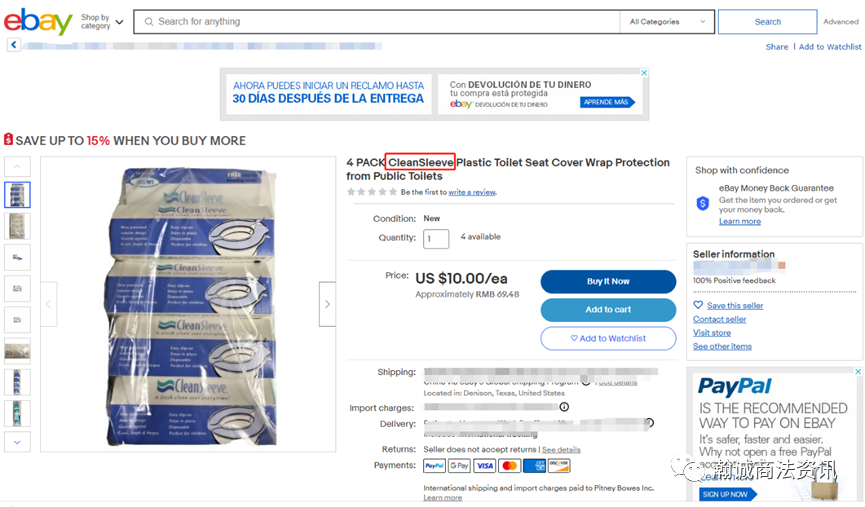
Task: Close the PayPal advertisement
Action: 858,372
